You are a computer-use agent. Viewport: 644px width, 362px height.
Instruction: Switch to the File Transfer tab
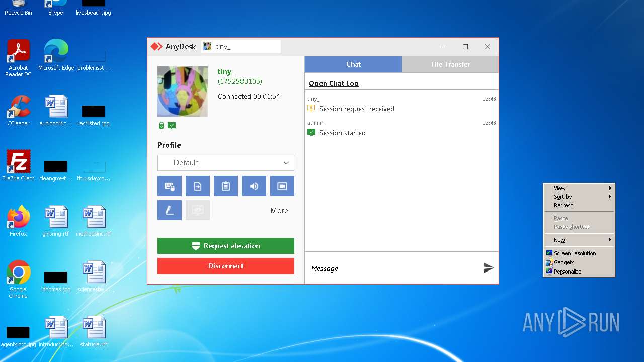450,64
